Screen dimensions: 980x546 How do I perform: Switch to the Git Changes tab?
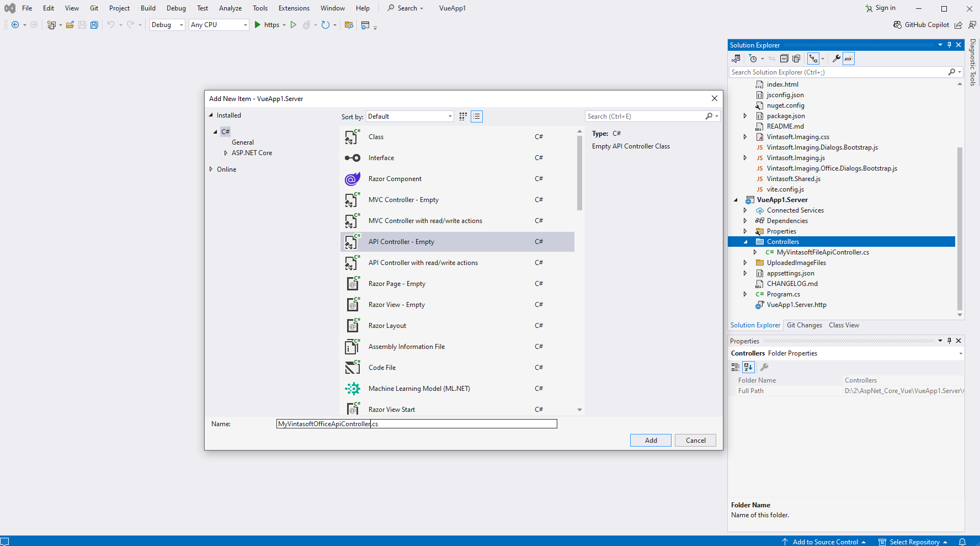(x=804, y=325)
